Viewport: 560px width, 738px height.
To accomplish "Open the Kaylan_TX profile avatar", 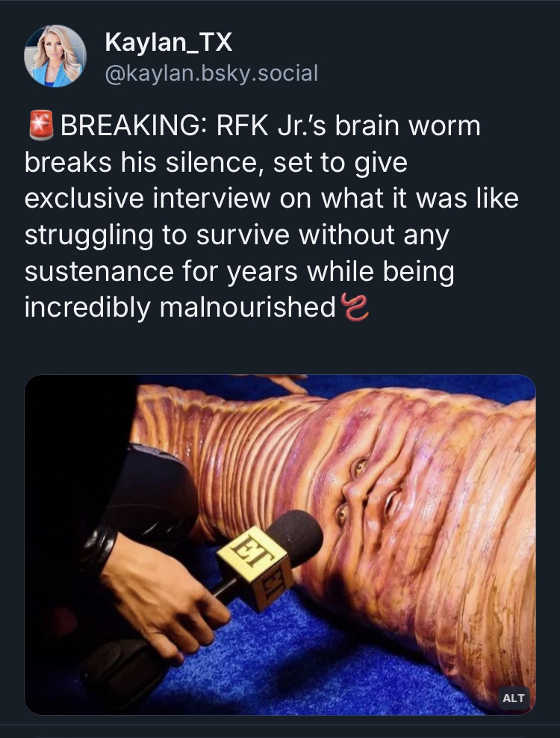I will coord(55,57).
